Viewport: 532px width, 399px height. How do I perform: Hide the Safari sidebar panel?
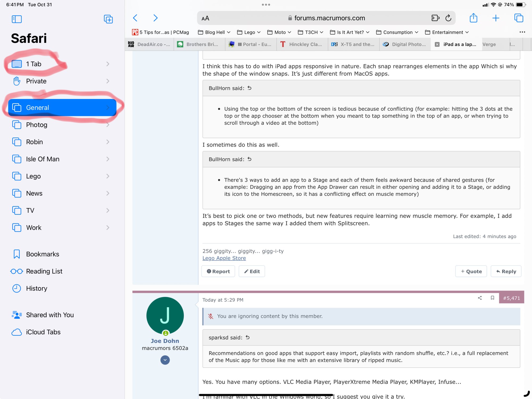(16, 19)
